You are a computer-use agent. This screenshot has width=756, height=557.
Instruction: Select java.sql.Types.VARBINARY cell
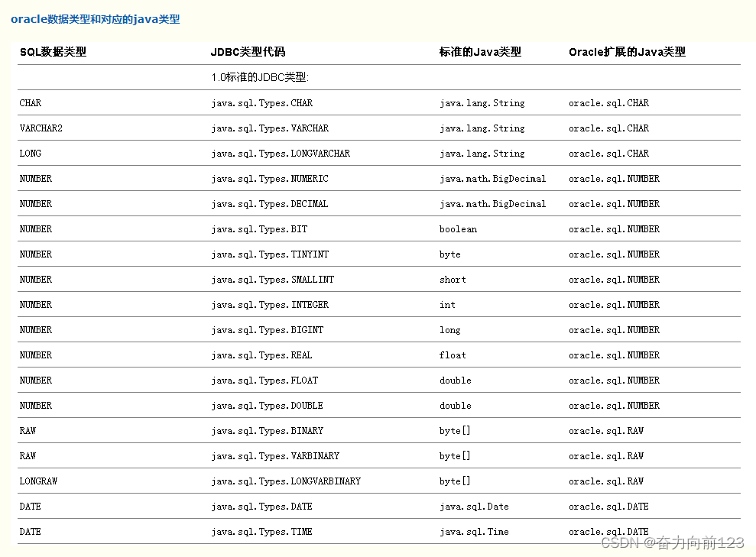275,456
